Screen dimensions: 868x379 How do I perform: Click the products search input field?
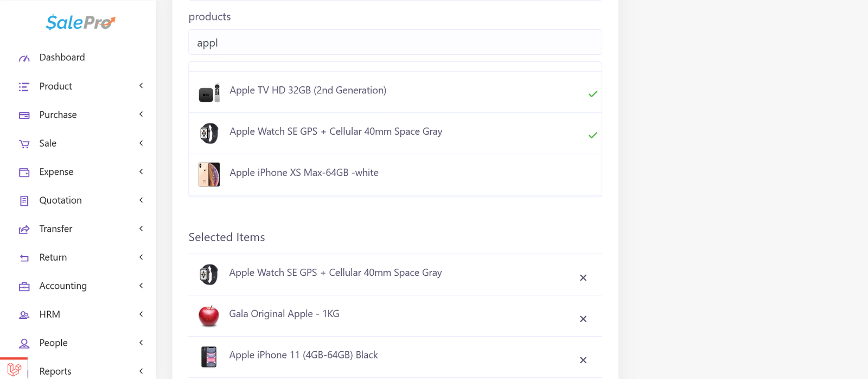395,42
